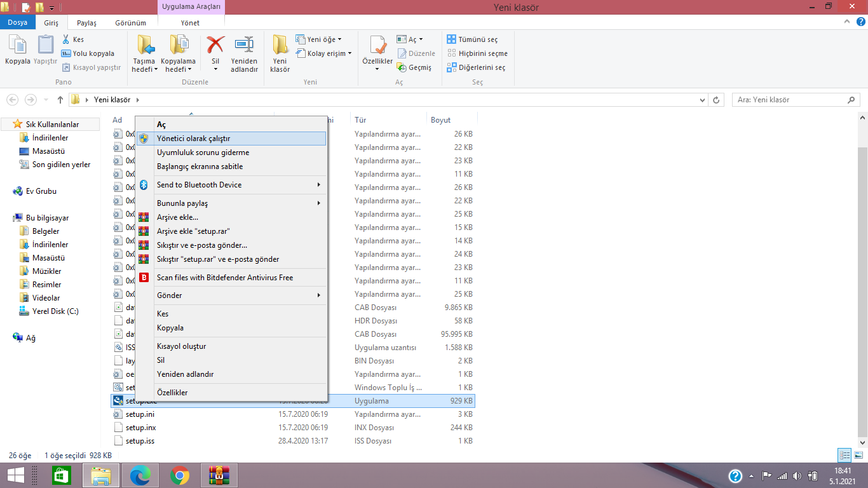Go up one folder level with the up arrow
Viewport: 868px width, 488px height.
tap(60, 100)
